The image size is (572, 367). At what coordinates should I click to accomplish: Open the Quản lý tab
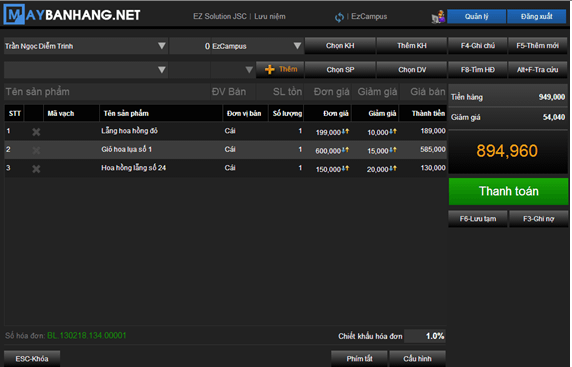click(476, 16)
